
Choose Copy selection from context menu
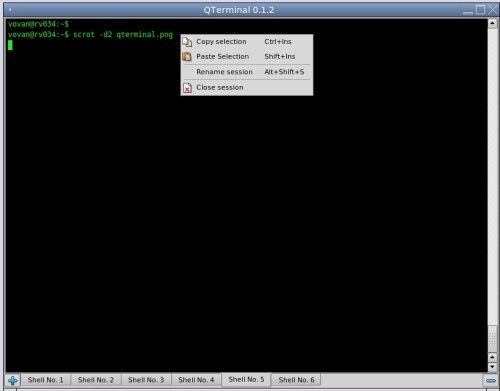pos(247,42)
